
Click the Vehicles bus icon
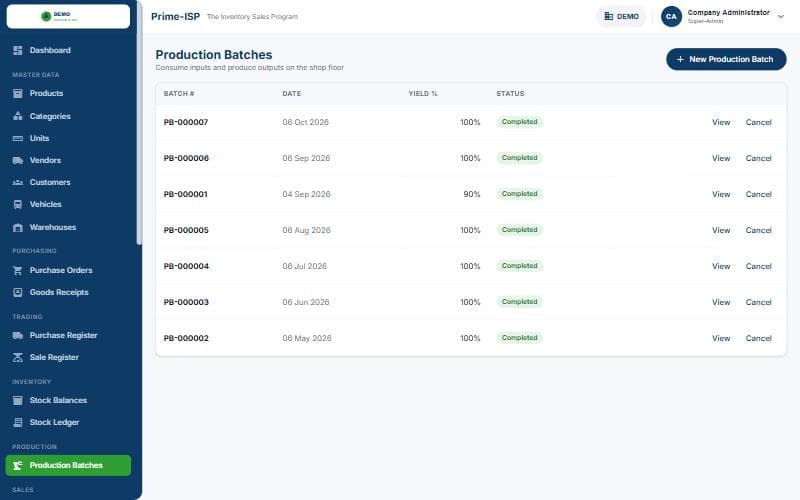point(18,204)
